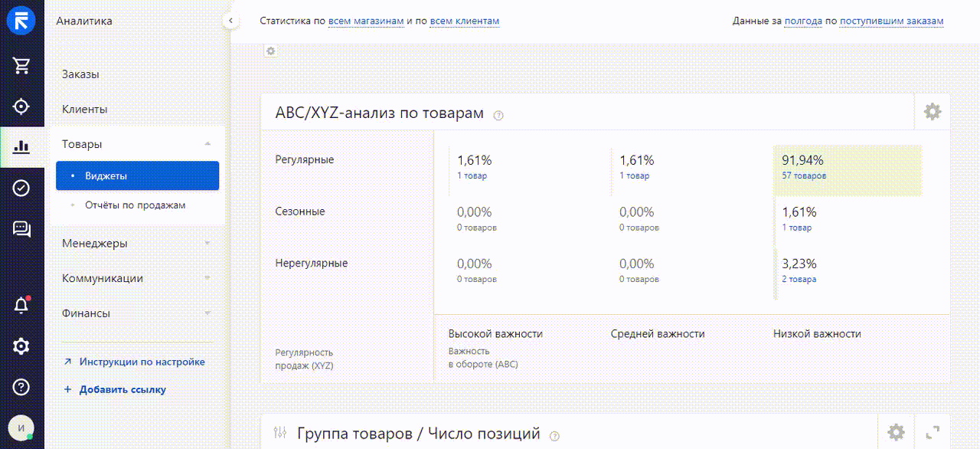
Task: Select the Виджеты submenu item
Action: (x=137, y=175)
